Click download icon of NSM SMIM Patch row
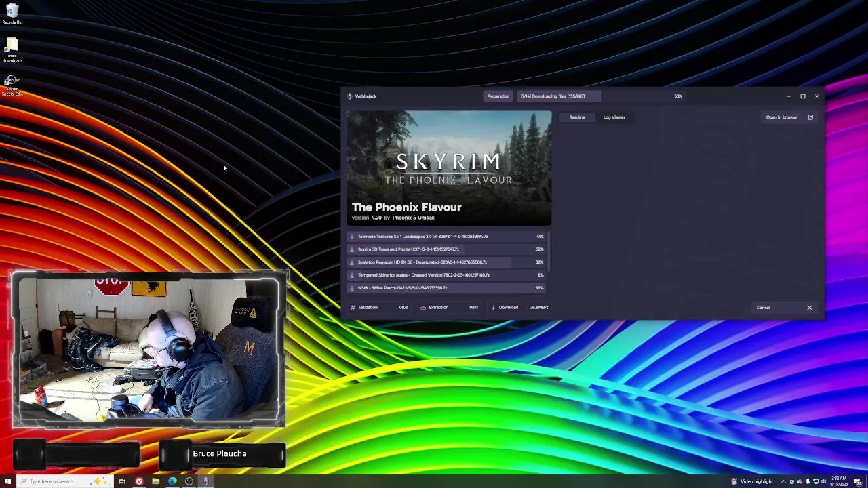The height and width of the screenshot is (488, 868). pos(351,288)
